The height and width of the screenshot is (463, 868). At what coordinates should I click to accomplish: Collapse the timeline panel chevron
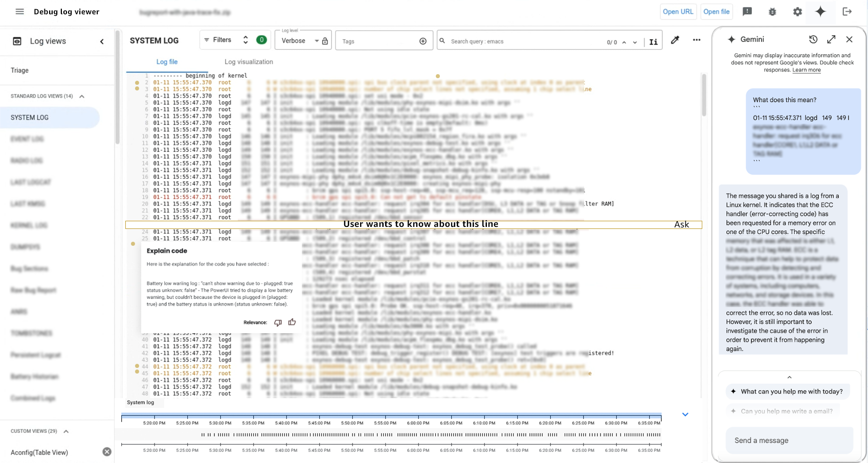point(685,414)
